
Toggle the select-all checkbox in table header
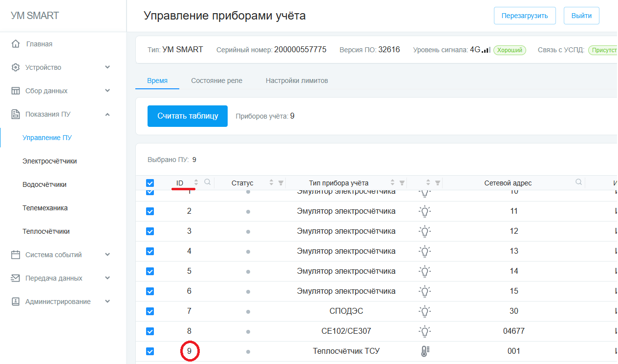[x=150, y=183]
